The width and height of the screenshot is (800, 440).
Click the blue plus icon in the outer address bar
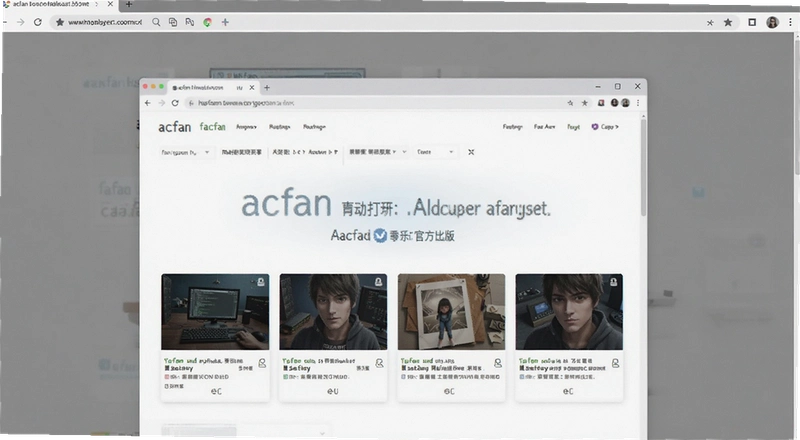225,22
